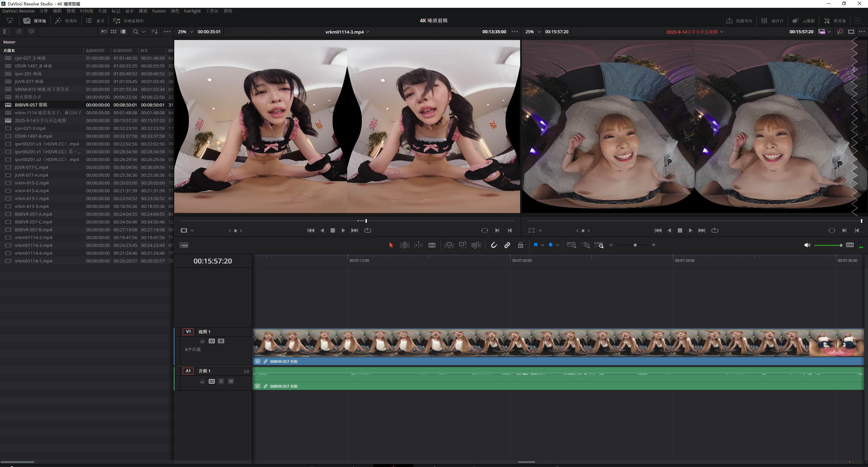This screenshot has height=467, width=868.
Task: Click the 快捷导出 button
Action: (739, 21)
